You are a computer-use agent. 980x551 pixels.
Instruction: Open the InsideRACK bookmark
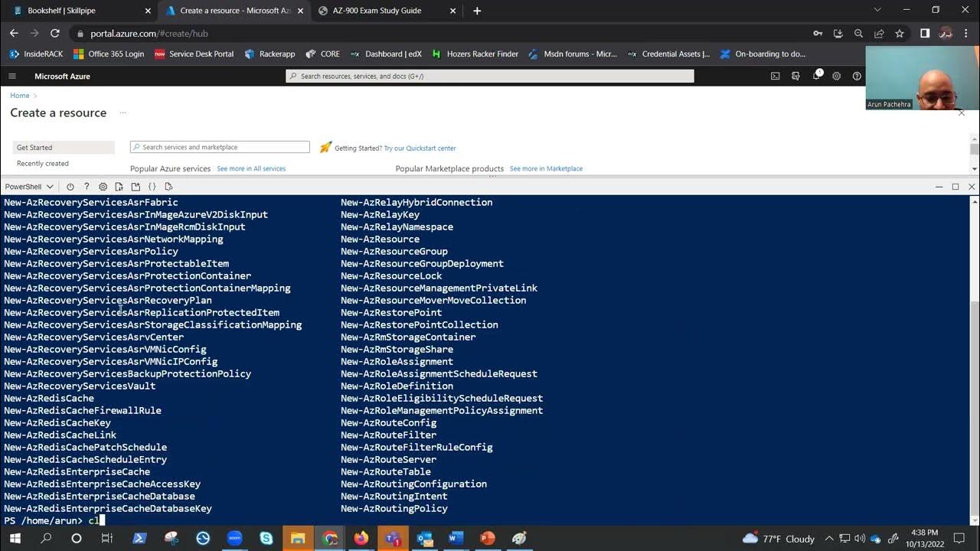point(36,54)
